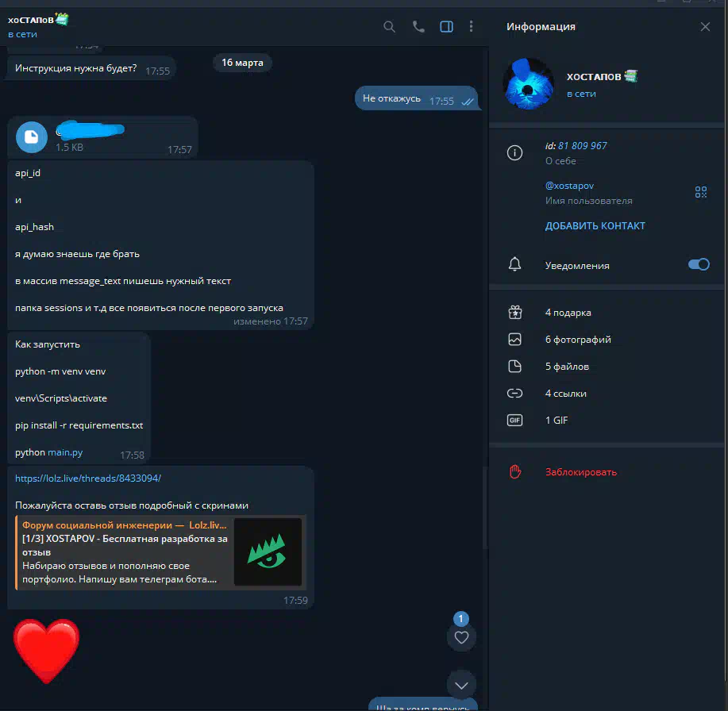Click the GIF icon in info panel
The width and height of the screenshot is (728, 711).
(x=515, y=421)
